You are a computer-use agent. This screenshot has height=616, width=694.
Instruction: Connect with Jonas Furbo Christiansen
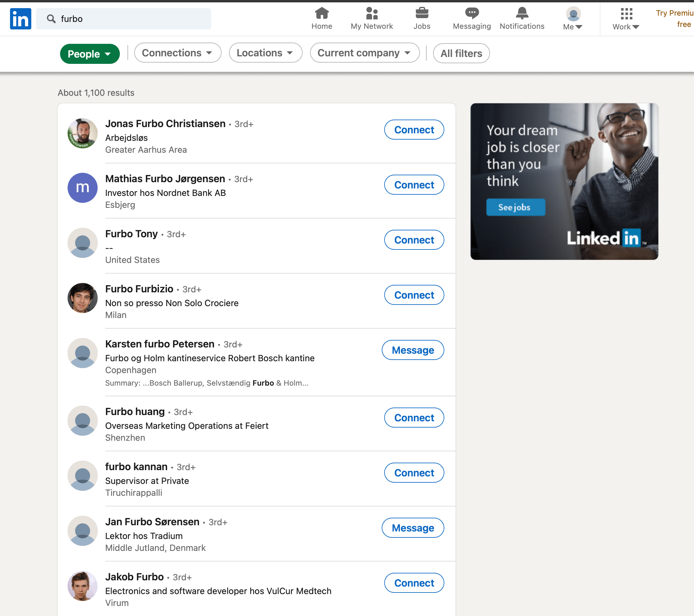414,129
